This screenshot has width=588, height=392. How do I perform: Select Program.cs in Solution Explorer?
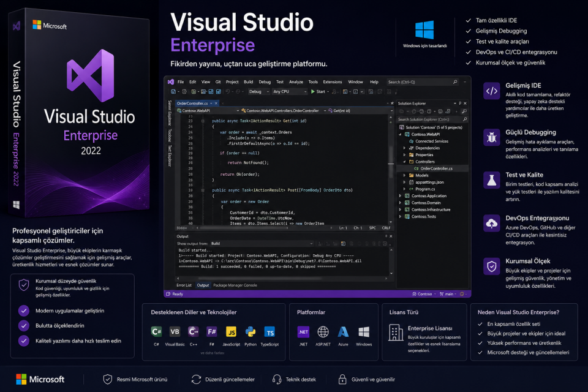click(425, 189)
